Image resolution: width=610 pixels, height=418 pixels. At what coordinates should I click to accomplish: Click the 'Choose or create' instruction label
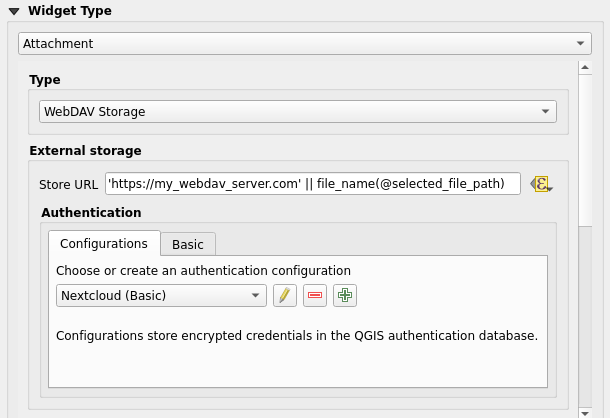click(x=203, y=270)
